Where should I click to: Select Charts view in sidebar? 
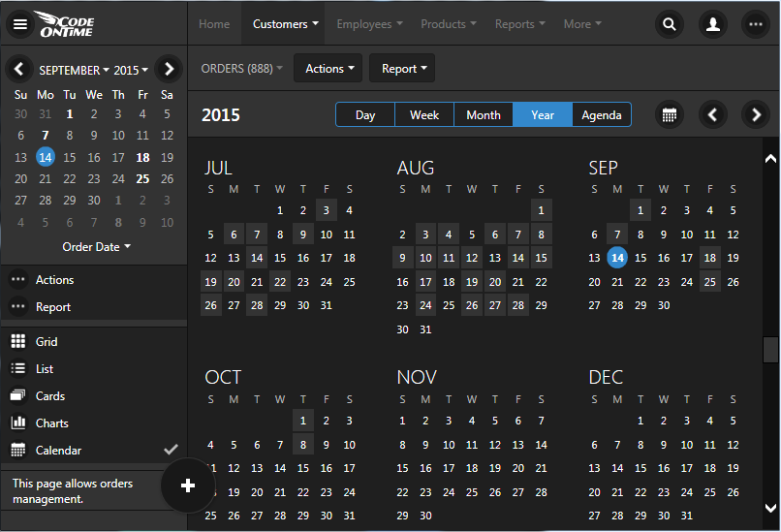[x=51, y=423]
